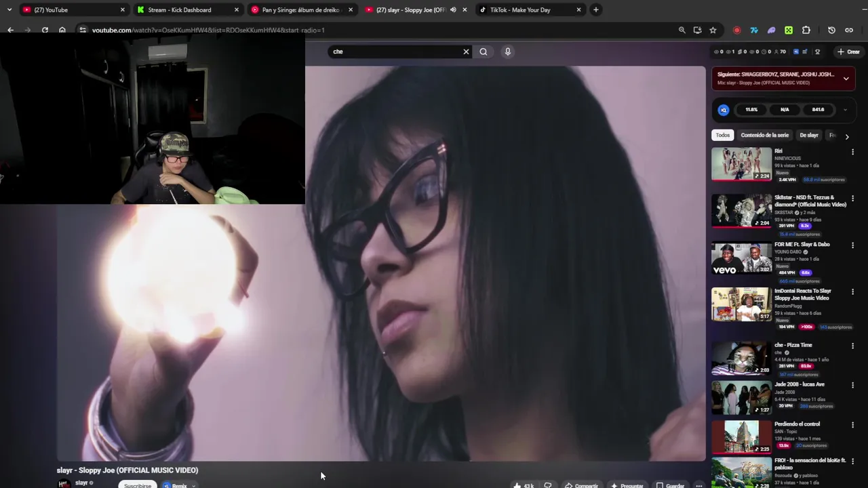This screenshot has width=868, height=488.
Task: Open the 'Riri' video thumbnail
Action: click(741, 164)
